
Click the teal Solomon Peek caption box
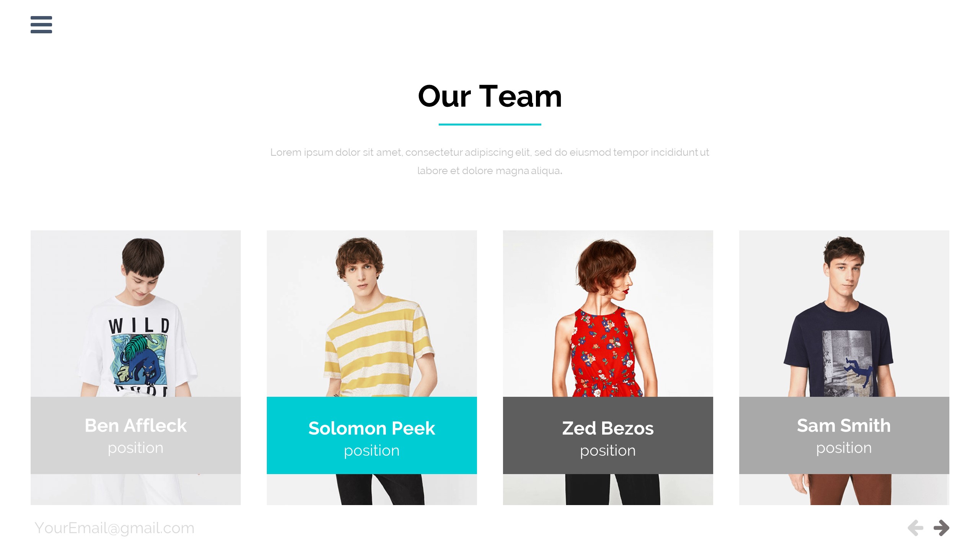point(372,435)
